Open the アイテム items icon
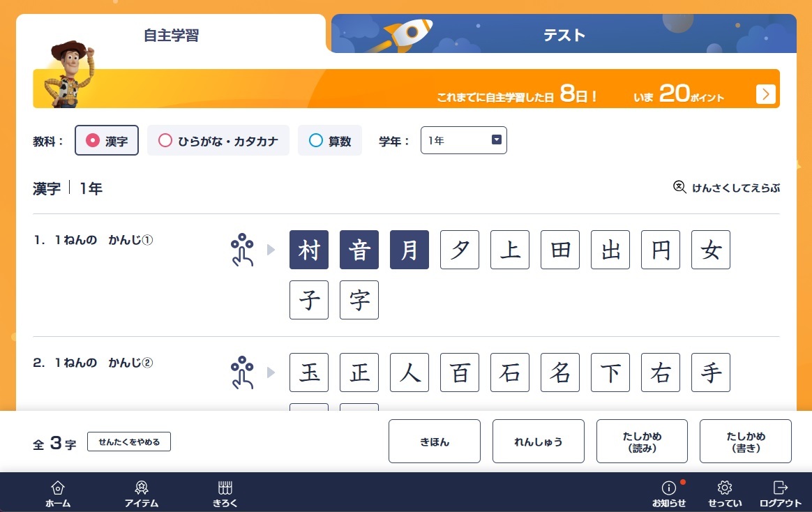Viewport: 812px width, 512px height. [x=142, y=488]
